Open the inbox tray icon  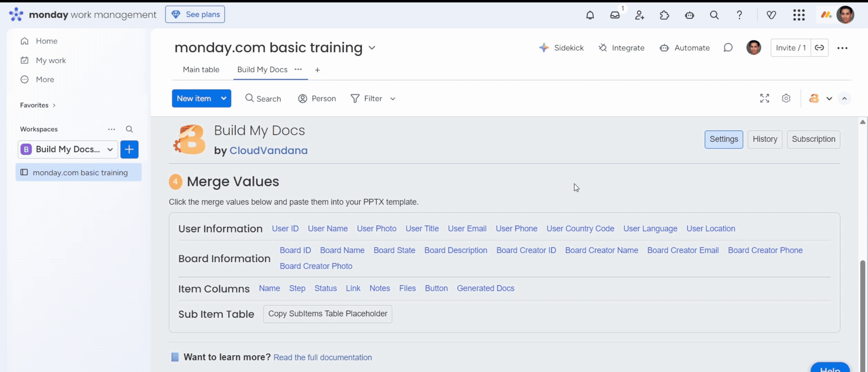[615, 15]
